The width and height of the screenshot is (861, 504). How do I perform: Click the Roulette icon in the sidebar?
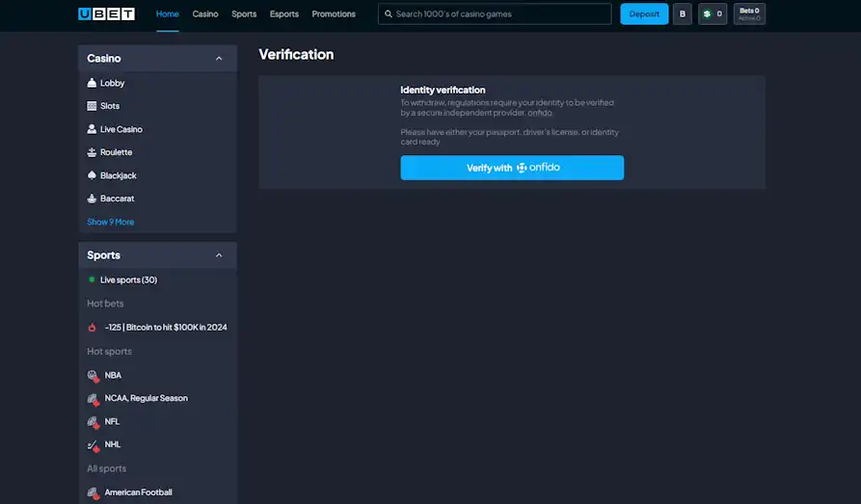coord(92,152)
